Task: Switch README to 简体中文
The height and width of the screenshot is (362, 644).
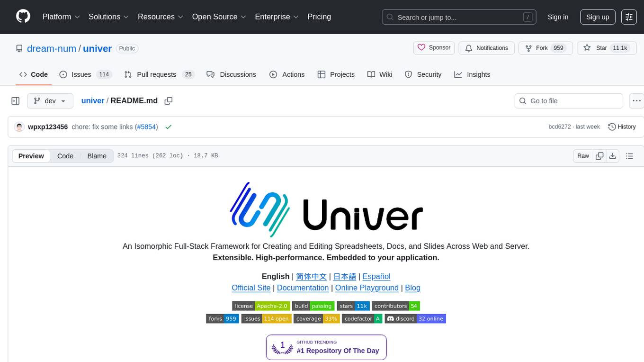Action: pyautogui.click(x=311, y=276)
